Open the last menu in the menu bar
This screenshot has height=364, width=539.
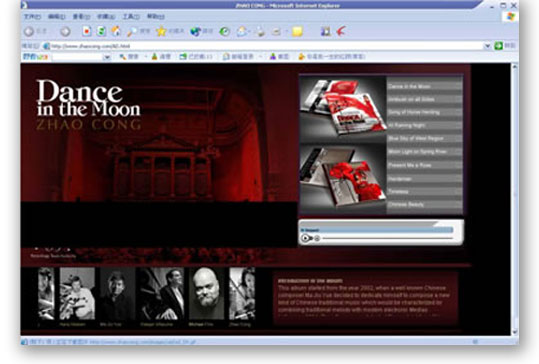pos(156,16)
